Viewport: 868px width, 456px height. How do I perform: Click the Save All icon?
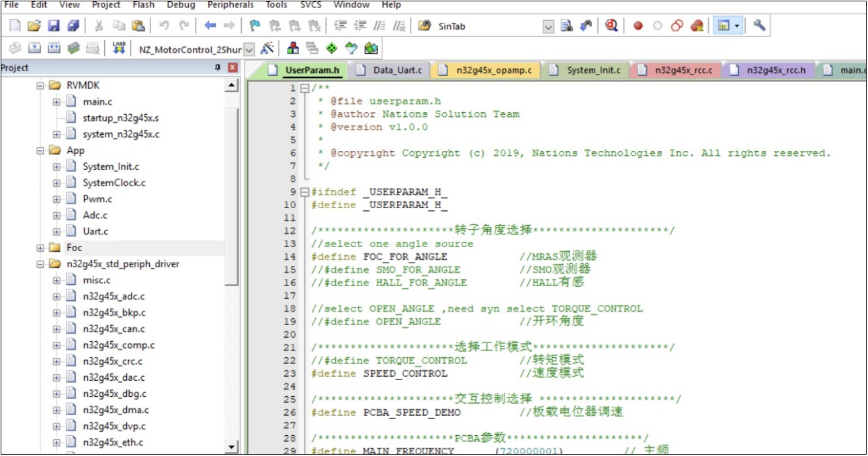(73, 26)
